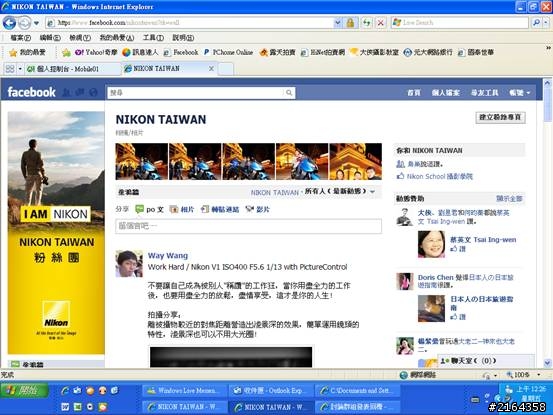Open the last photo thumbnail with people
This screenshot has width=553, height=415.
356,161
